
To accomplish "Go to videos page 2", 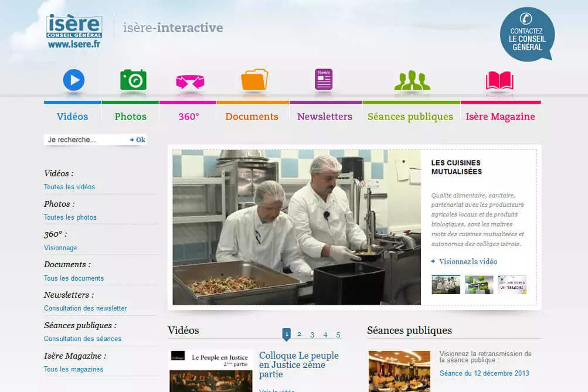I will (299, 335).
